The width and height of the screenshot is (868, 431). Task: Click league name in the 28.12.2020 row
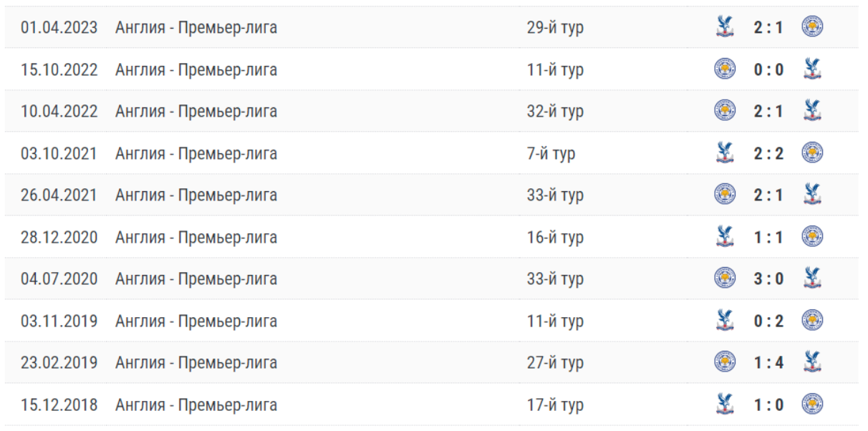point(196,238)
